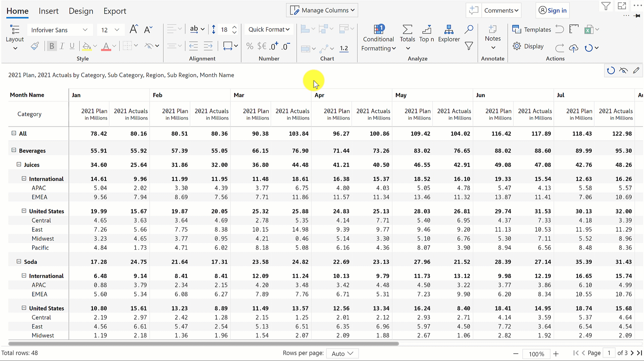Click the row height stepper up arrow

[x=234, y=27]
